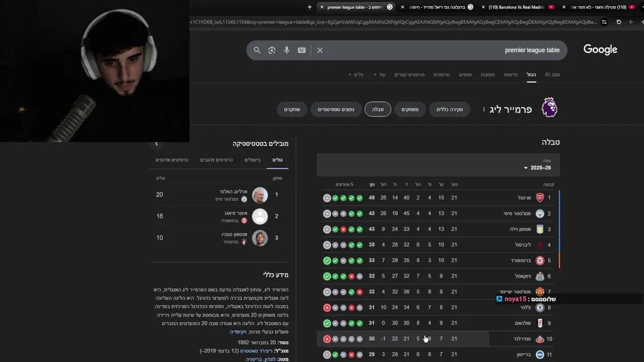644x362 pixels.
Task: Open the site settings icon in address bar
Action: pyautogui.click(x=604, y=22)
